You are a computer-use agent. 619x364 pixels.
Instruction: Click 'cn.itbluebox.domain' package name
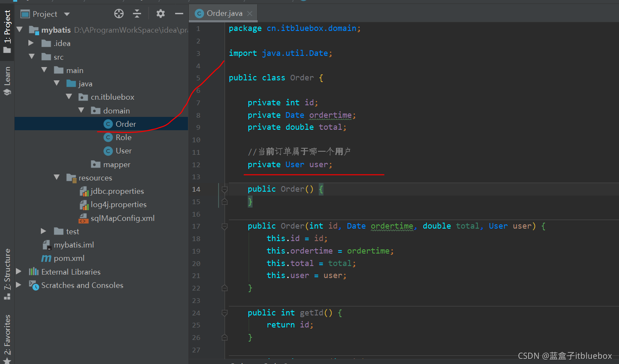click(x=311, y=28)
